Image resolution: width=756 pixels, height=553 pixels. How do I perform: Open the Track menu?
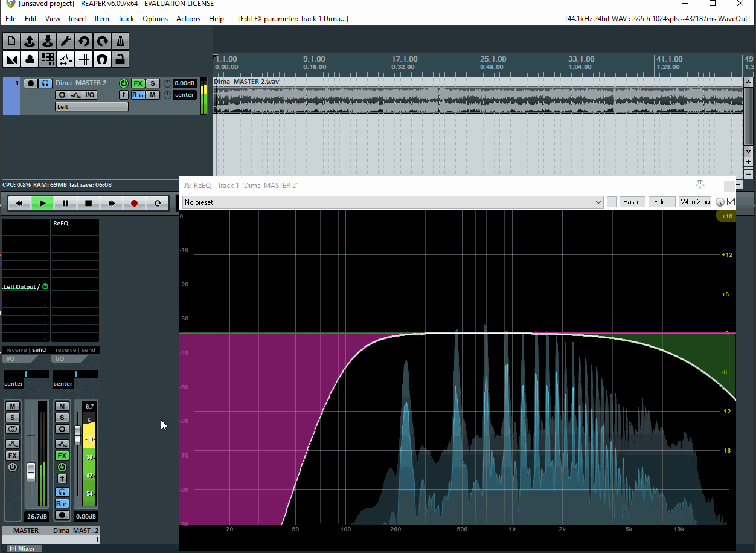pyautogui.click(x=126, y=19)
